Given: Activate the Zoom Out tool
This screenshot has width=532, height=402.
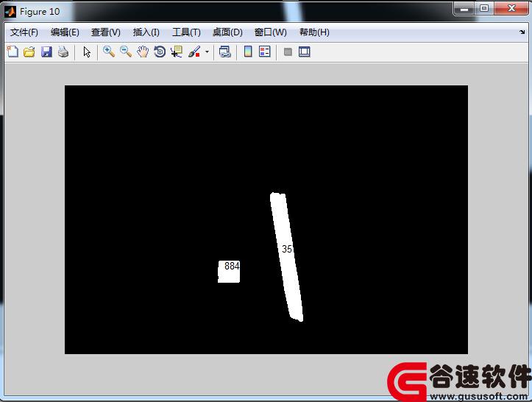Looking at the screenshot, I should tap(126, 52).
